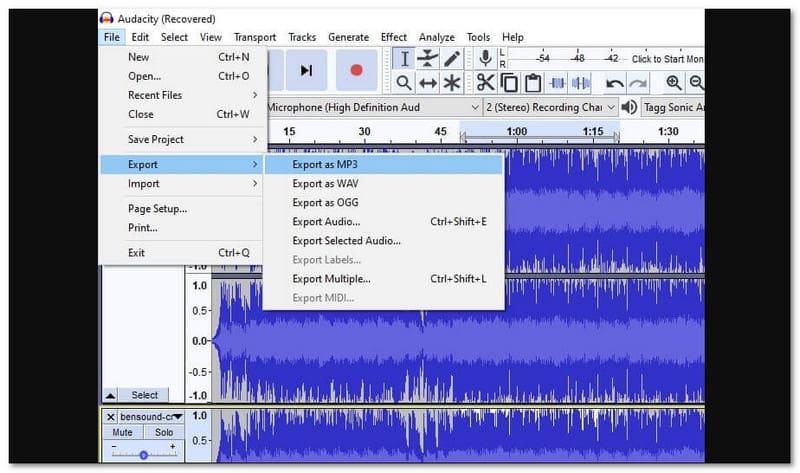Image resolution: width=800 pixels, height=473 pixels.
Task: Mute the bensound track
Action: tap(122, 433)
